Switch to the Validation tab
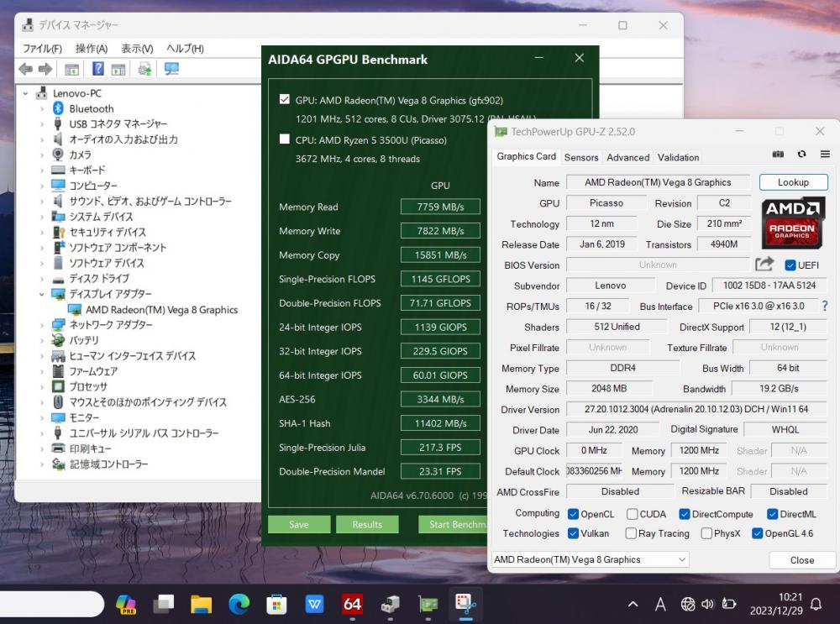This screenshot has width=840, height=624. tap(678, 158)
